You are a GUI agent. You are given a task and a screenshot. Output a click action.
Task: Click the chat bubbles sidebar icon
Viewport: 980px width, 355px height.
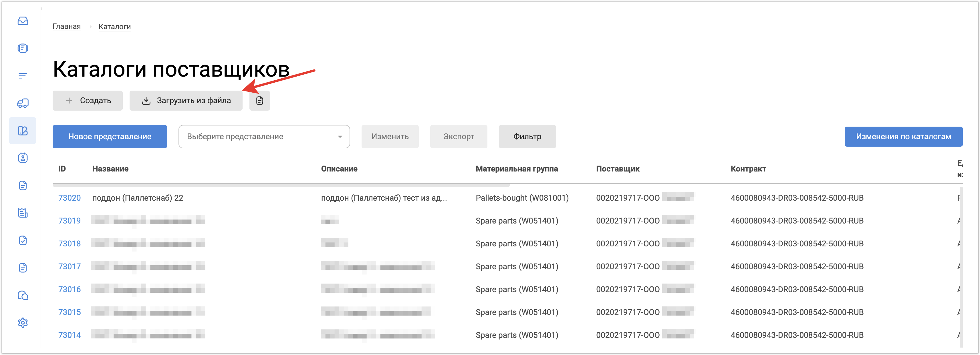23,295
